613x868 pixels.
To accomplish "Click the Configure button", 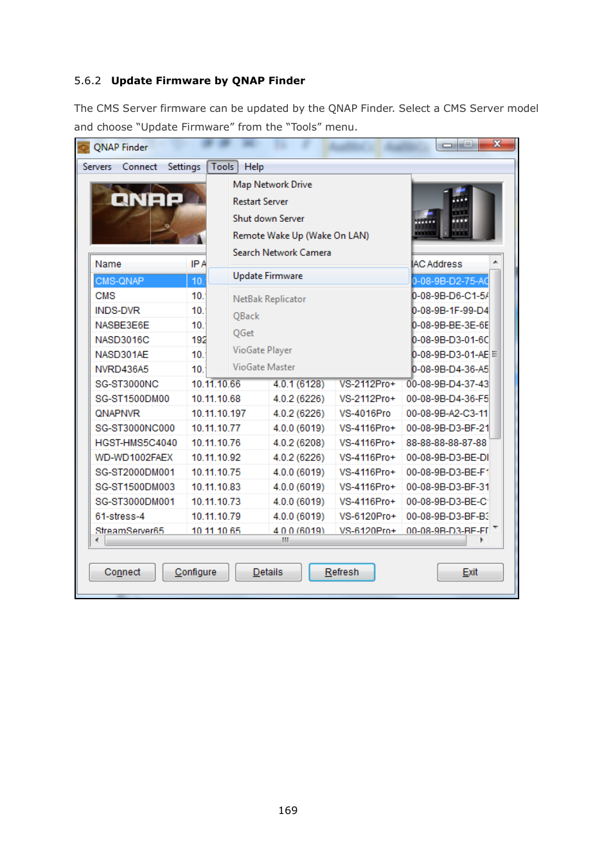I will point(195,572).
